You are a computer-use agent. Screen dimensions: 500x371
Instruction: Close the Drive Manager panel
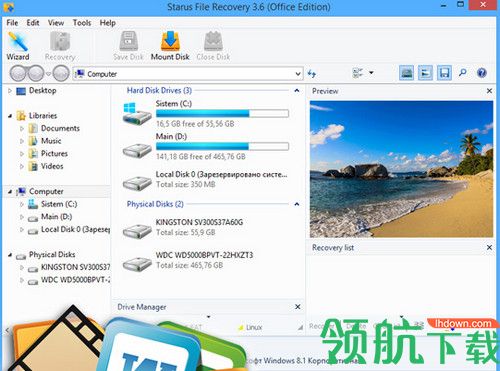click(x=298, y=307)
